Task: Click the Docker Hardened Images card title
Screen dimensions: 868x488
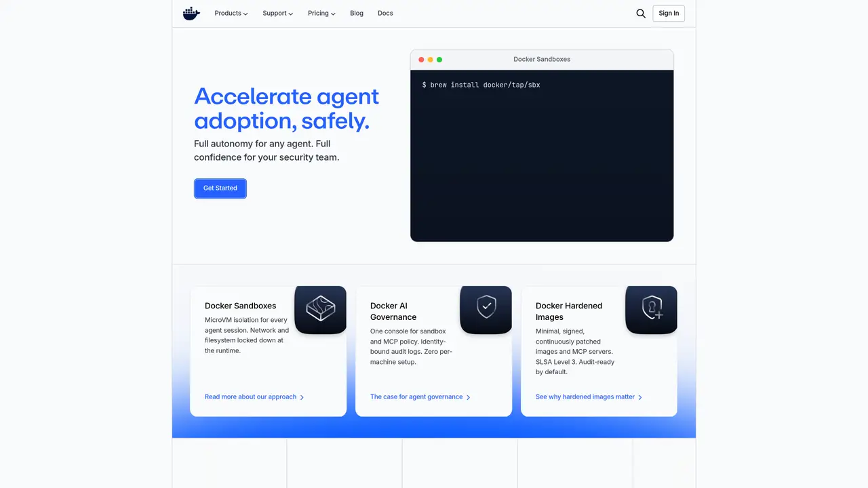Action: (569, 311)
